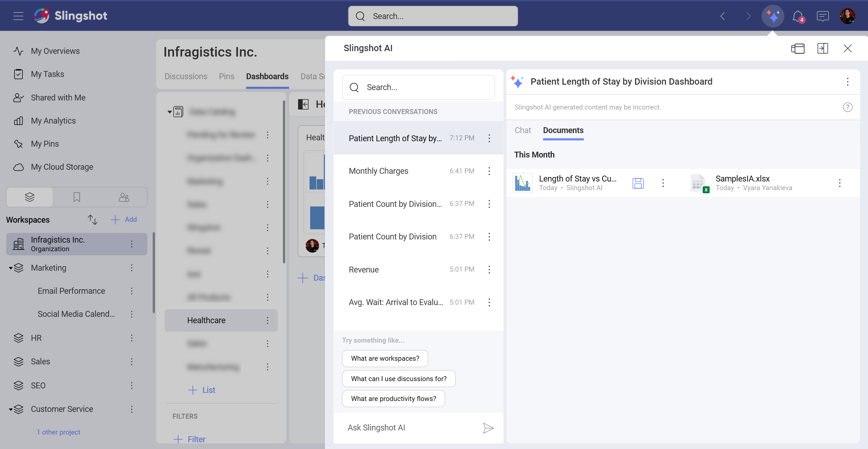Open the Pins tab
The width and height of the screenshot is (868, 449).
coord(227,76)
